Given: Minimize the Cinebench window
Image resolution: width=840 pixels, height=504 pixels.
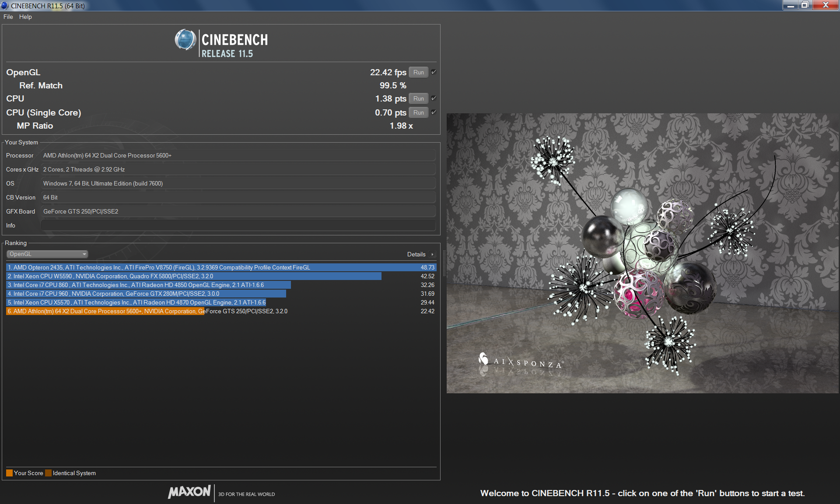Looking at the screenshot, I should coord(790,5).
